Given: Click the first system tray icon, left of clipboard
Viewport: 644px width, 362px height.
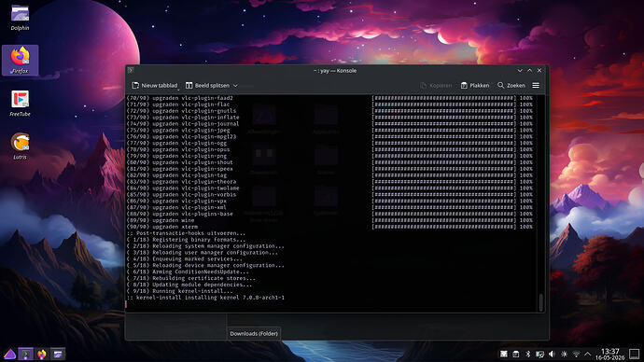Looking at the screenshot, I should click(x=504, y=354).
